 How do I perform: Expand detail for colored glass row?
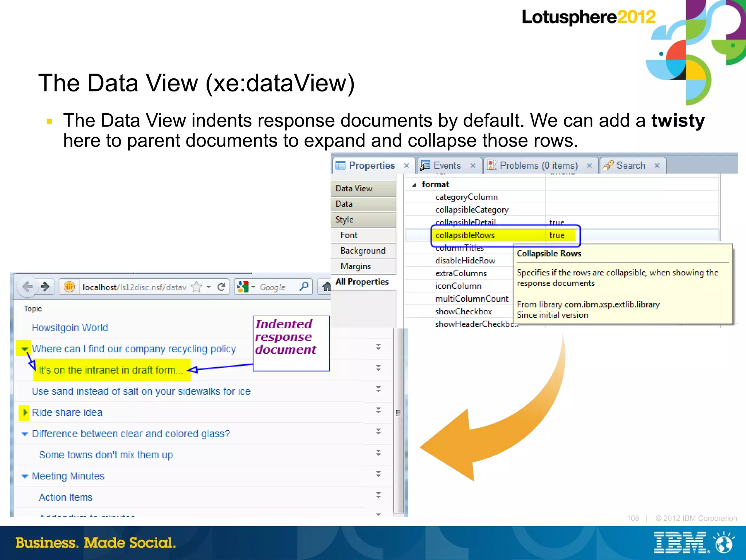point(378,431)
